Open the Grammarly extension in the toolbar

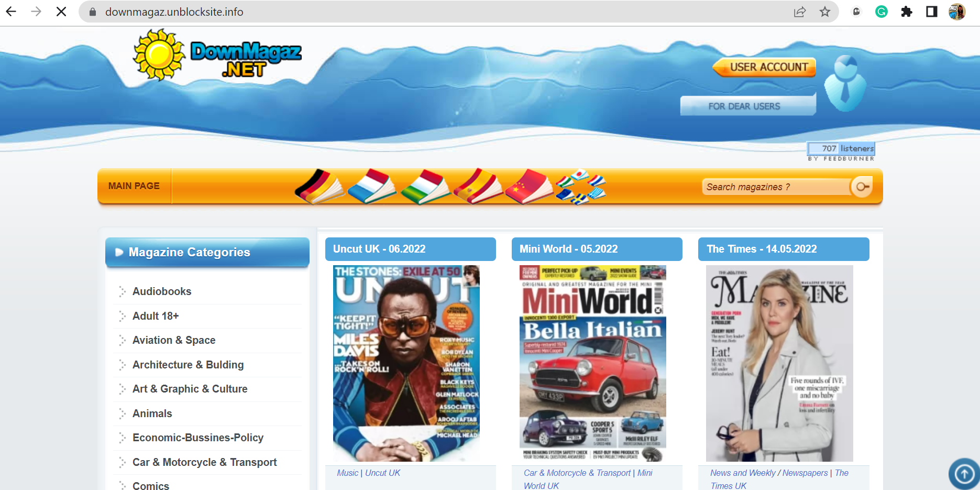(x=881, y=12)
